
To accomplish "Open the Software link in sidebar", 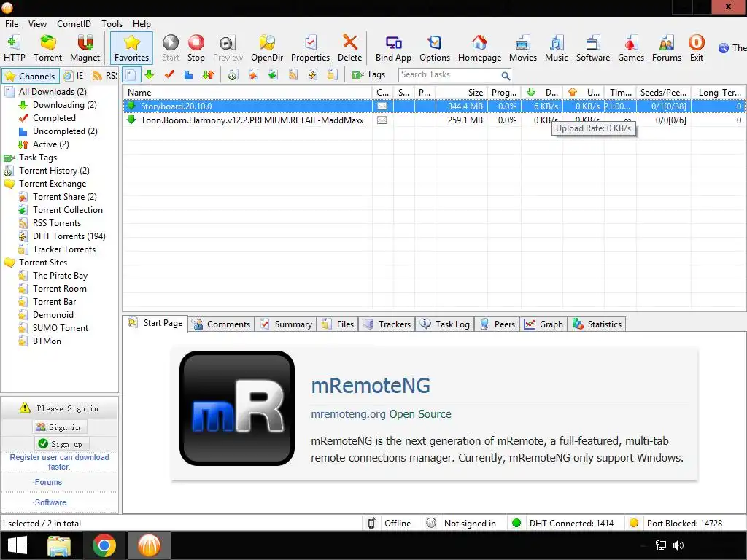I will pos(50,502).
